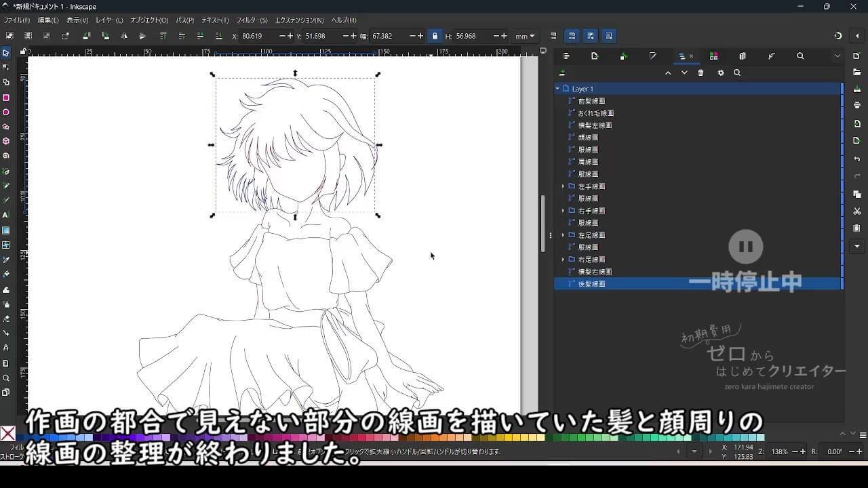Open the パス menu
This screenshot has height=488, width=868.
pos(184,20)
